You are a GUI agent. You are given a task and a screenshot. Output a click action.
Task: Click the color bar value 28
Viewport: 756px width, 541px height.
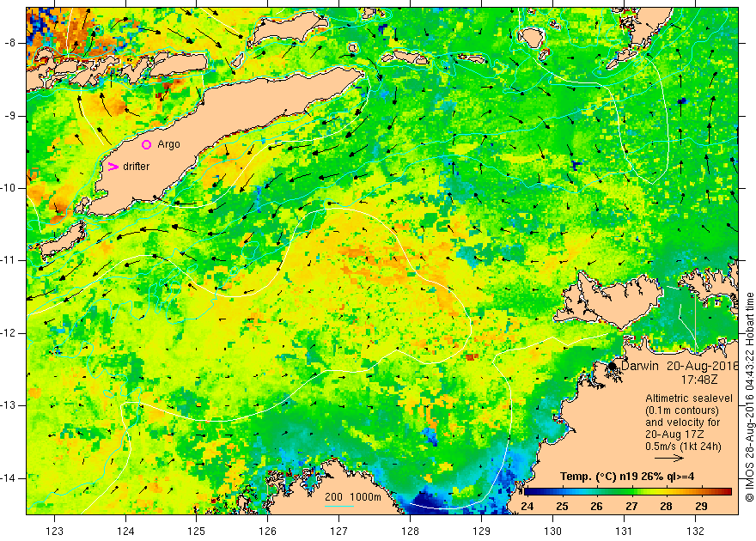point(667,507)
